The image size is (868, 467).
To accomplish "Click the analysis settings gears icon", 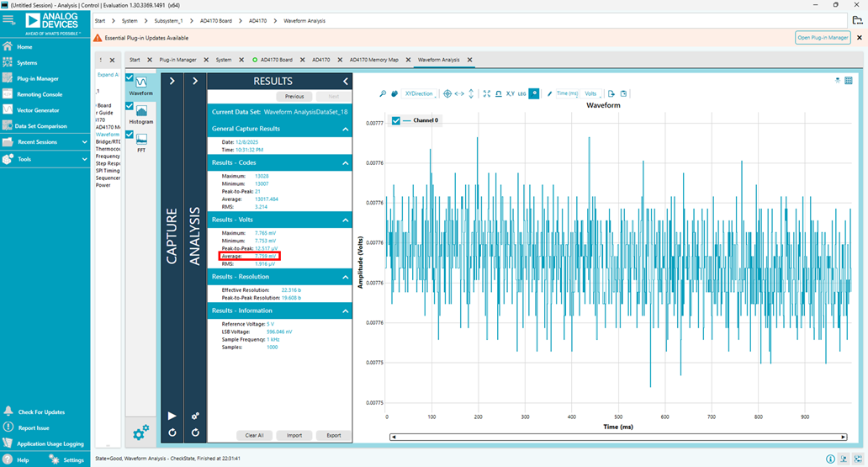I will [x=195, y=416].
